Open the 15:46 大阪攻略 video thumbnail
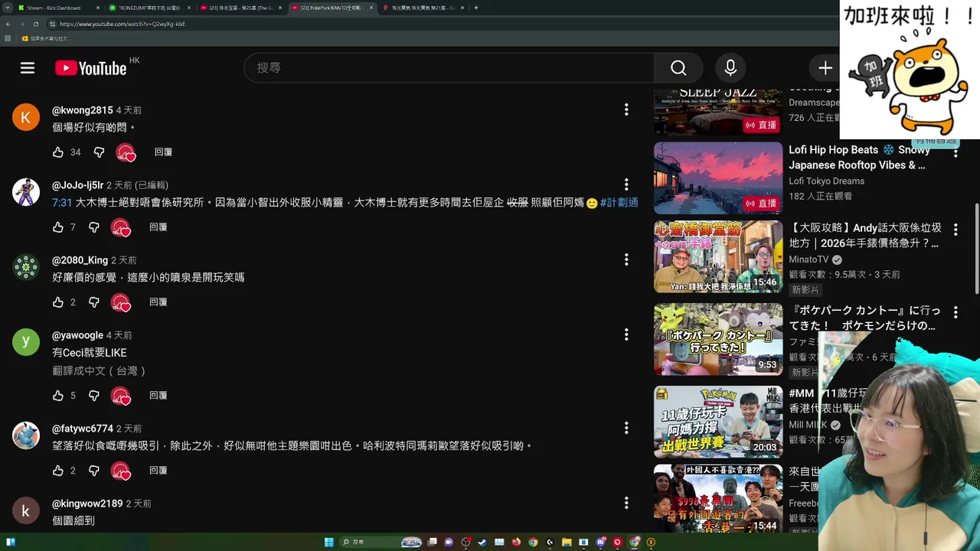 718,256
